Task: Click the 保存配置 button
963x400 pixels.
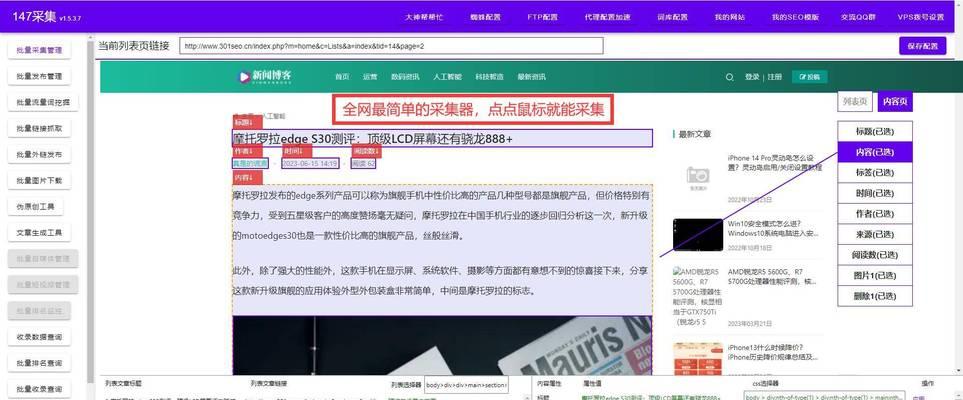Action: [922, 46]
